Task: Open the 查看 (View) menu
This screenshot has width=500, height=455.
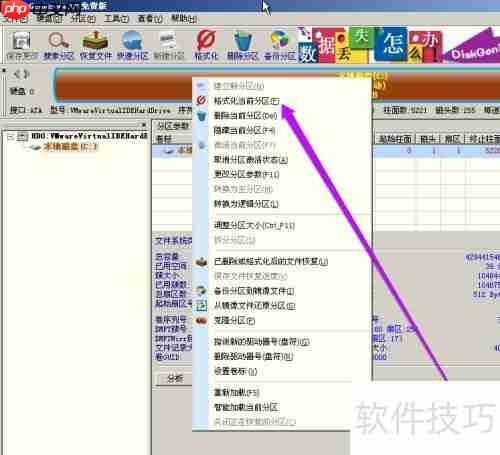Action: pos(150,19)
